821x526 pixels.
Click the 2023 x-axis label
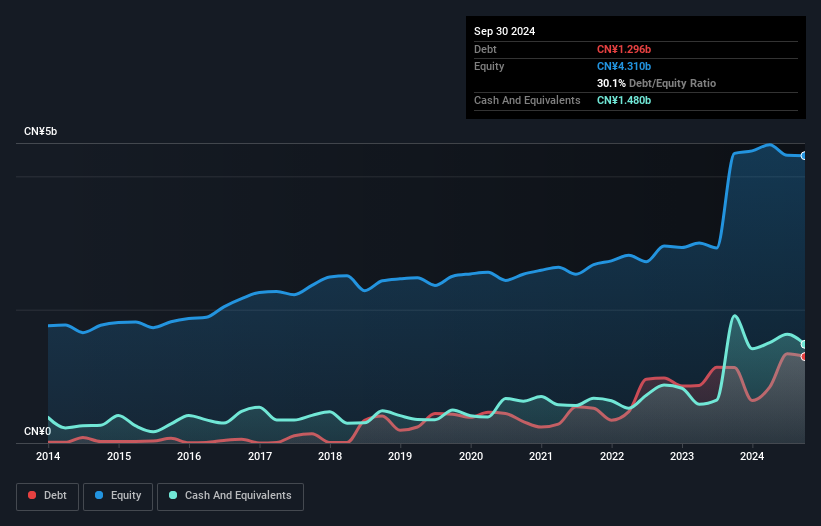pos(682,456)
